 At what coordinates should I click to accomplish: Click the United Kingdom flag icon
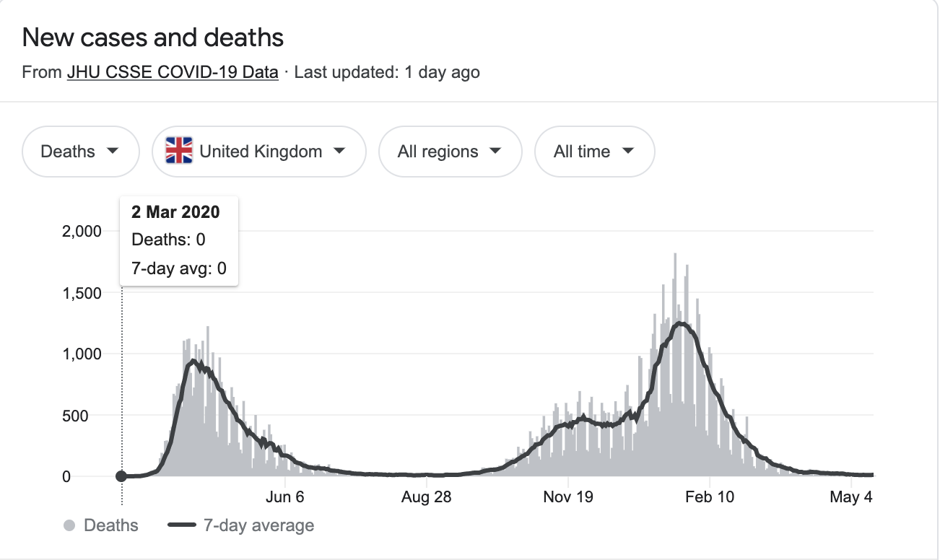click(178, 152)
